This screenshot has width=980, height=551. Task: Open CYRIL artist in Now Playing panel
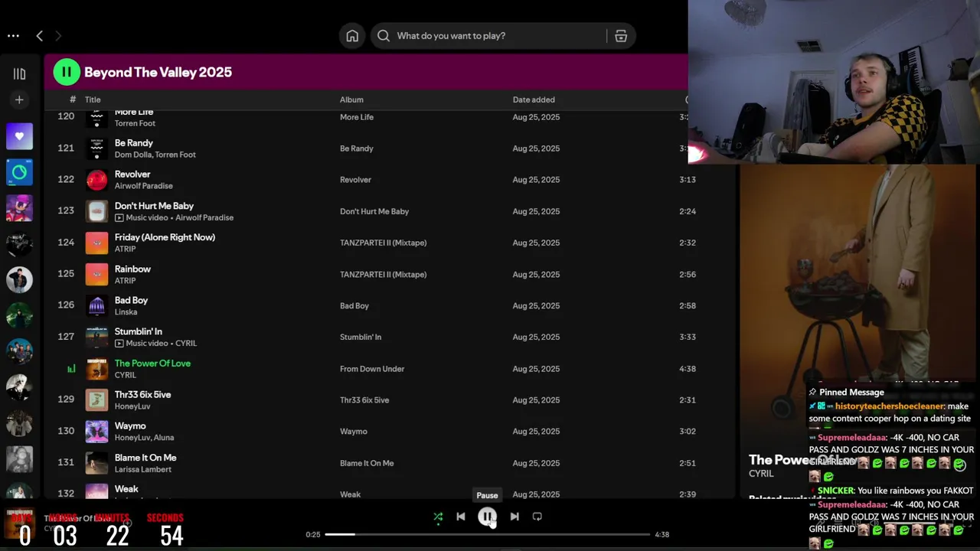pyautogui.click(x=761, y=474)
